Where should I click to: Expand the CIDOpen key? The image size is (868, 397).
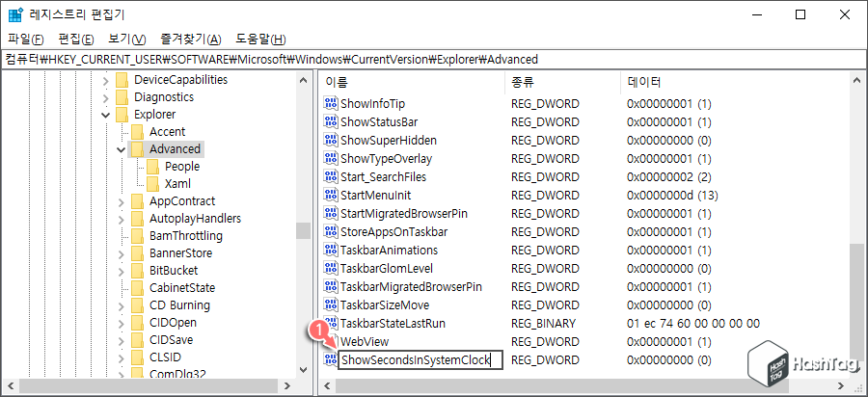point(121,323)
